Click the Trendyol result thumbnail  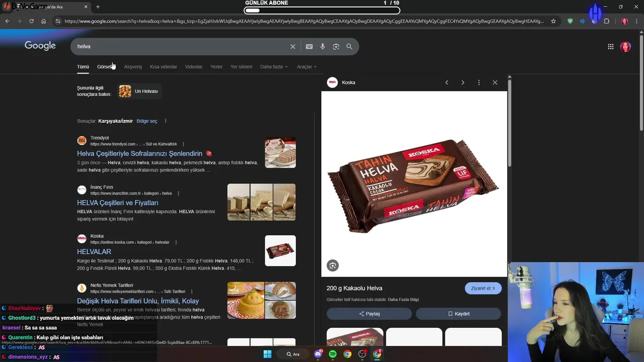(280, 152)
